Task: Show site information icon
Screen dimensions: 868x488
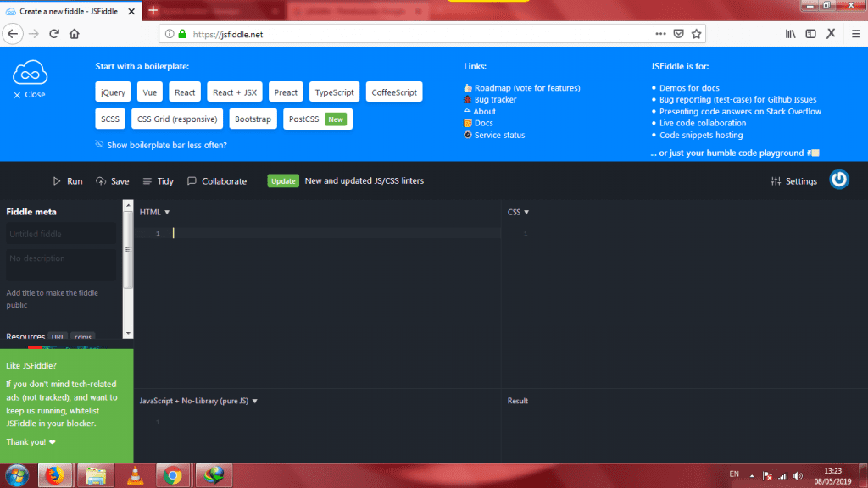Action: coord(170,34)
